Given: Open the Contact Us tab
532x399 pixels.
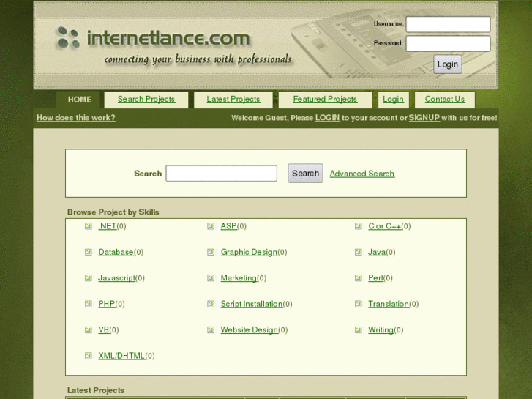Looking at the screenshot, I should pos(445,100).
